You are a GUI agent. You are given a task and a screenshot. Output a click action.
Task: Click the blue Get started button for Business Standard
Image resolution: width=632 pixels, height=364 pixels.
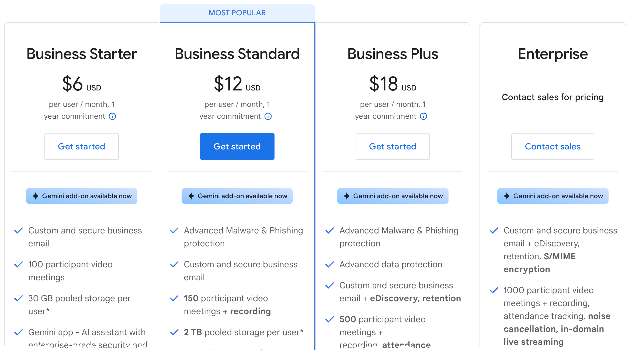pos(237,146)
